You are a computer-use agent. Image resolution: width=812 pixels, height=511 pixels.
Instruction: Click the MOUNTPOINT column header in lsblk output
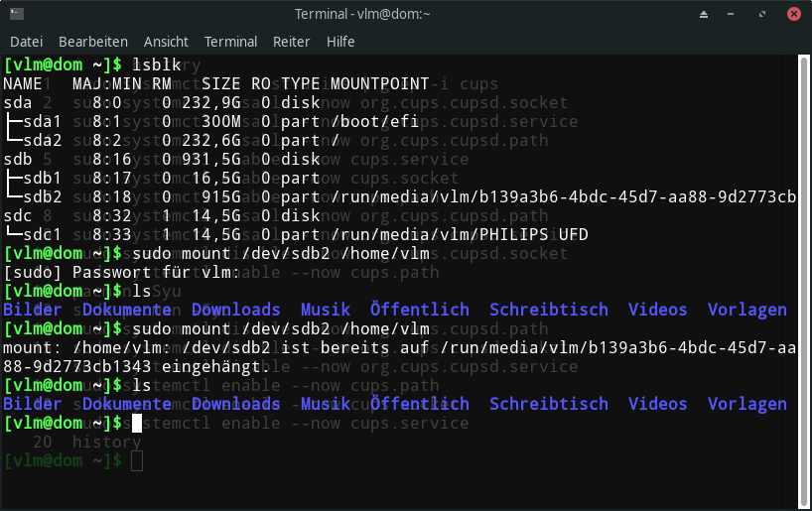[380, 84]
